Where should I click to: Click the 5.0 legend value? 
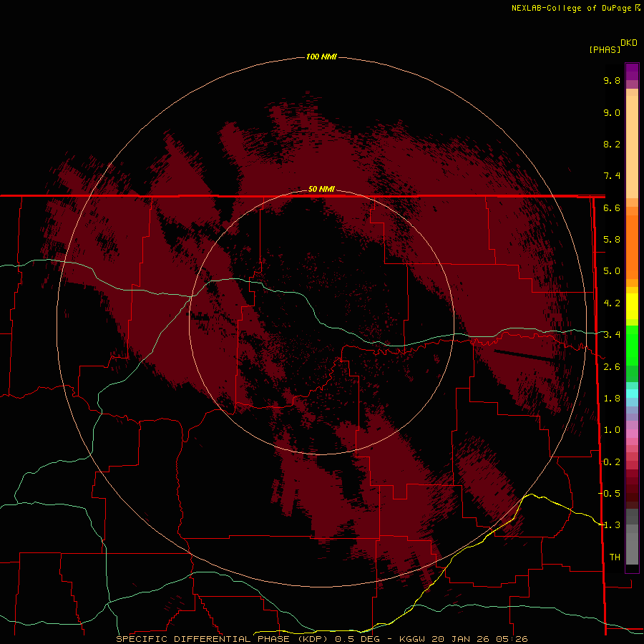612,271
